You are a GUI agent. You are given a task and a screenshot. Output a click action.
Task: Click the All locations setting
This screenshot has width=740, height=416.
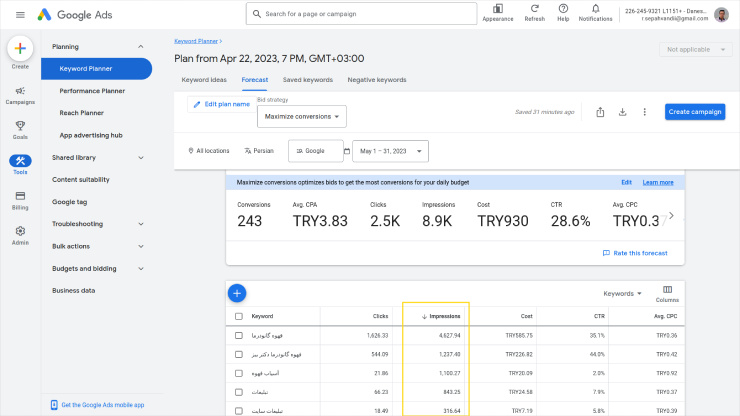[x=209, y=151]
